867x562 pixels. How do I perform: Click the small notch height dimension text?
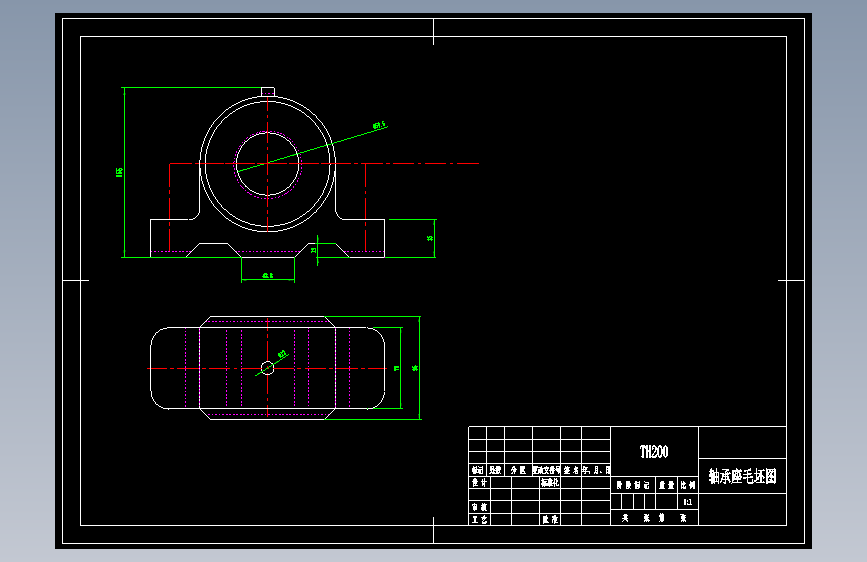[314, 250]
